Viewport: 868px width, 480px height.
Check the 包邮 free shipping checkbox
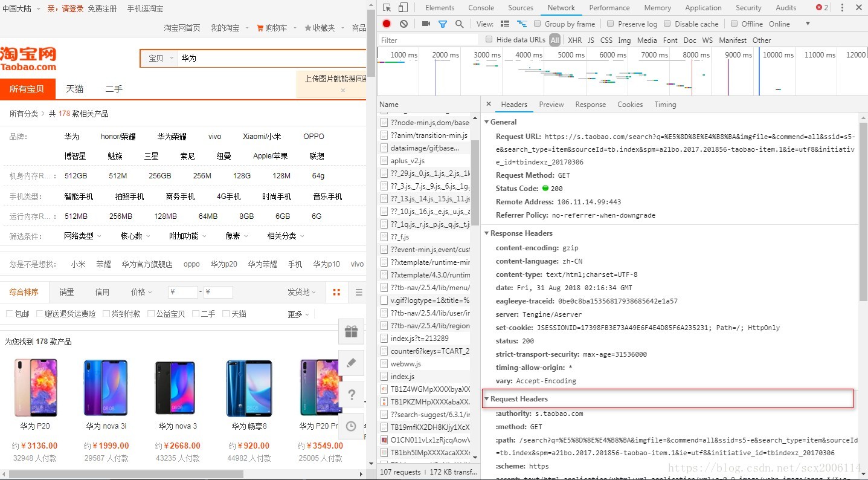(9, 314)
